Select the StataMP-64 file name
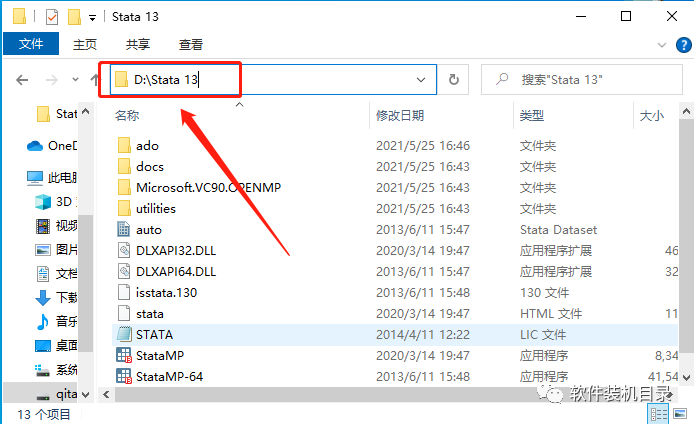This screenshot has height=424, width=694. tap(170, 377)
